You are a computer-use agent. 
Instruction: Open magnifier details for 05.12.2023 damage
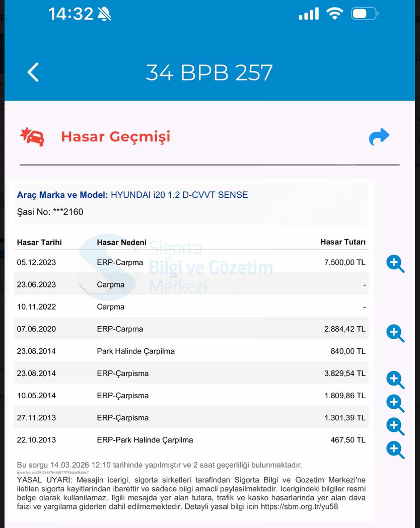coord(395,264)
